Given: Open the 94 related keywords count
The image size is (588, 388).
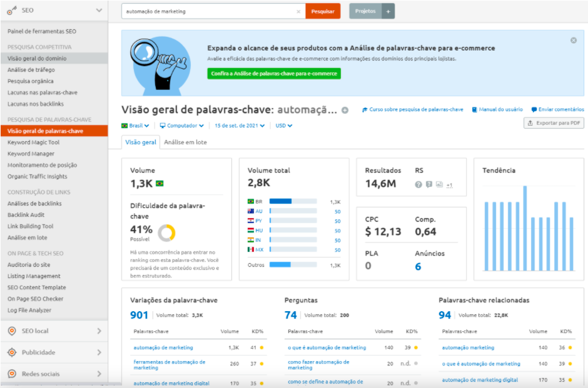Looking at the screenshot, I should click(x=445, y=316).
